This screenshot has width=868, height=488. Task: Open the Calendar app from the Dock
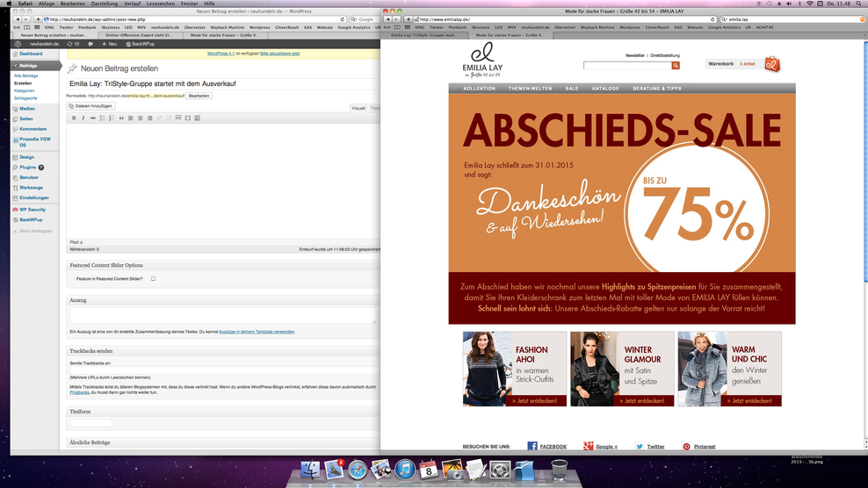(429, 470)
